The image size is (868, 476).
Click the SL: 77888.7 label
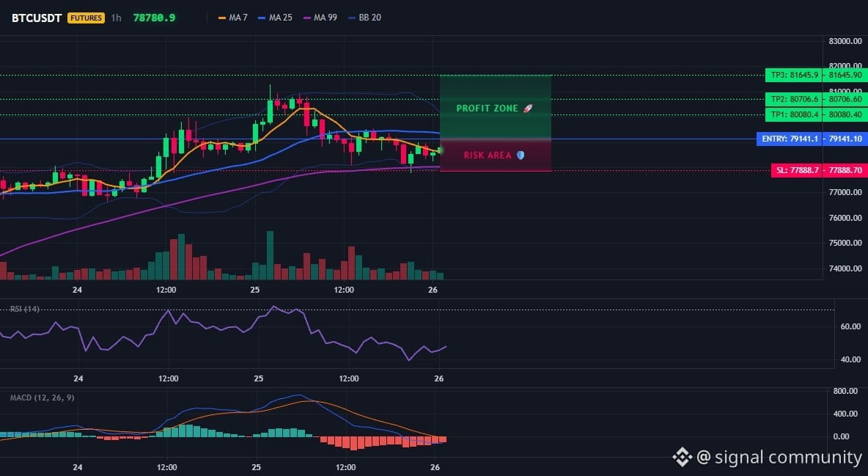[x=797, y=170]
